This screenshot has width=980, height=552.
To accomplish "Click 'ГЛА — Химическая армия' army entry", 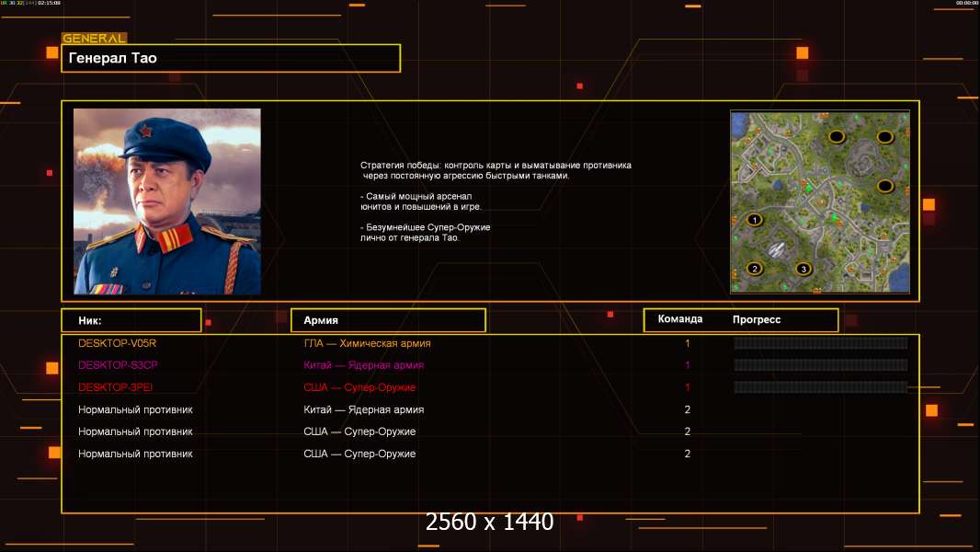I will [367, 343].
